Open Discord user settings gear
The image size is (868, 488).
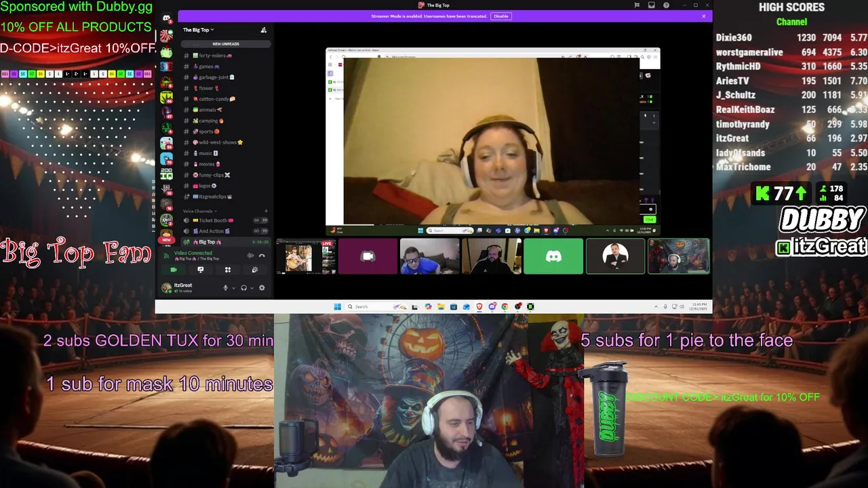coord(262,288)
